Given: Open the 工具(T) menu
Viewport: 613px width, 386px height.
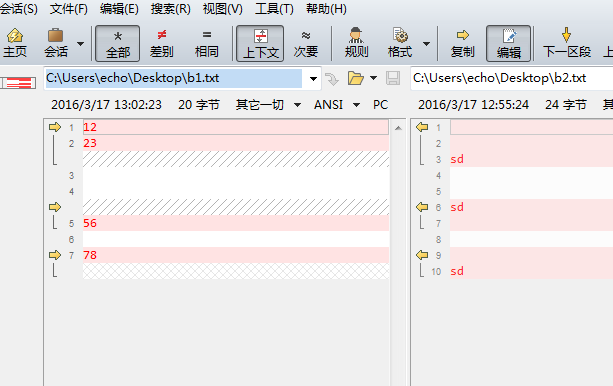Looking at the screenshot, I should pyautogui.click(x=274, y=9).
